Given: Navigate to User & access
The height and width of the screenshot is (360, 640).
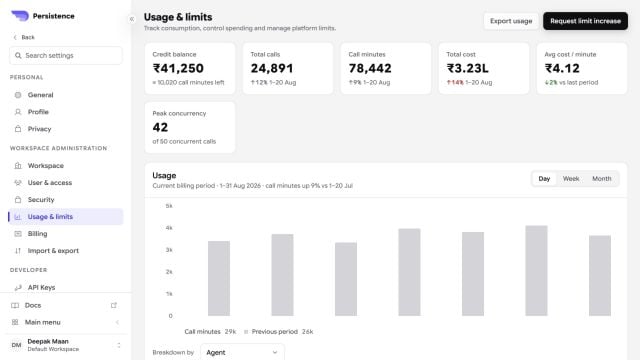Looking at the screenshot, I should point(66,182).
